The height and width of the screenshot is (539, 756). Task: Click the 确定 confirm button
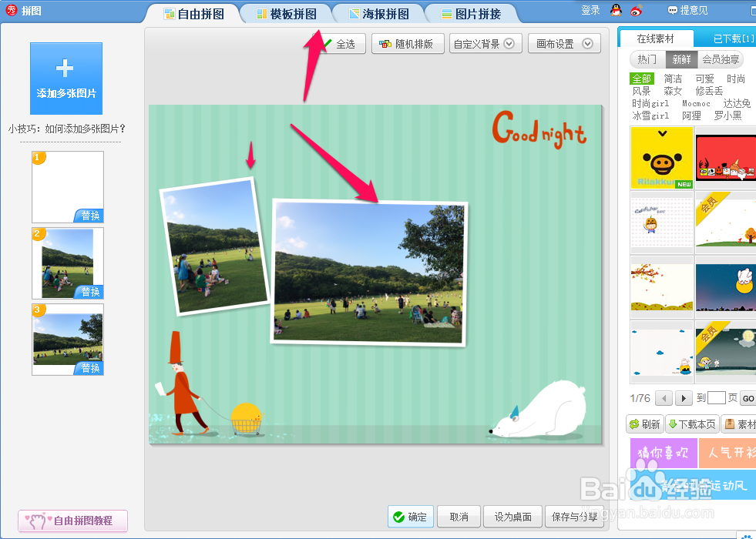click(x=410, y=517)
